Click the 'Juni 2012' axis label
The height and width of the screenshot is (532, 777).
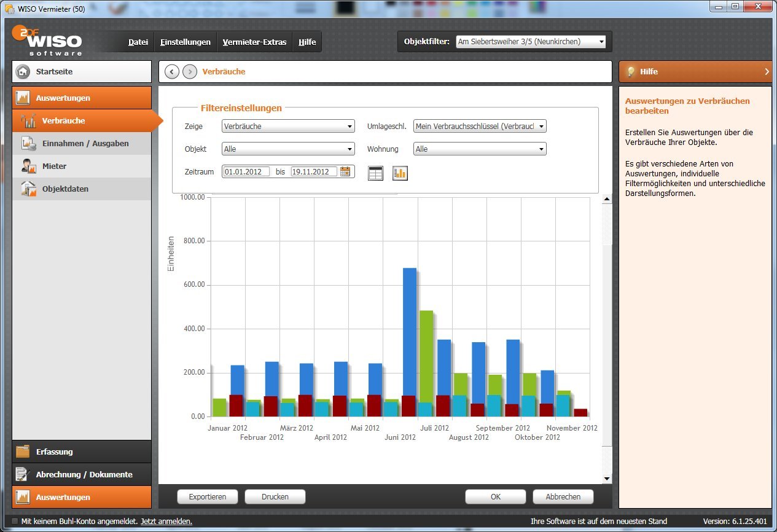pos(400,437)
